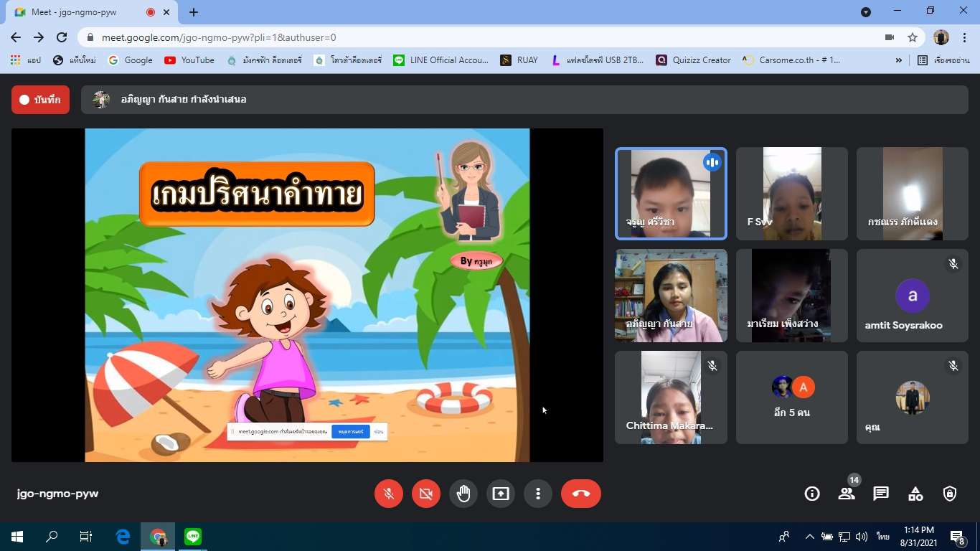The height and width of the screenshot is (551, 980).
Task: Toggle the raise hand button
Action: [x=463, y=494]
